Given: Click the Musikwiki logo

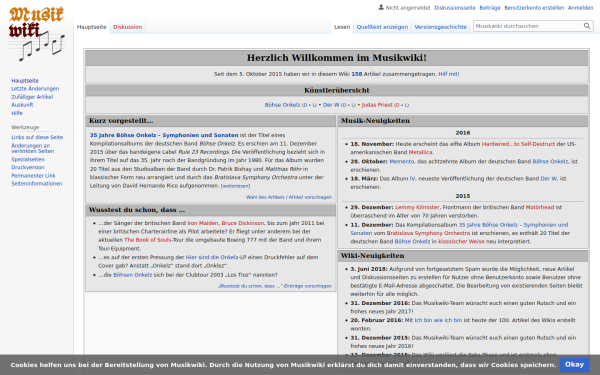Looking at the screenshot, I should coord(37,34).
